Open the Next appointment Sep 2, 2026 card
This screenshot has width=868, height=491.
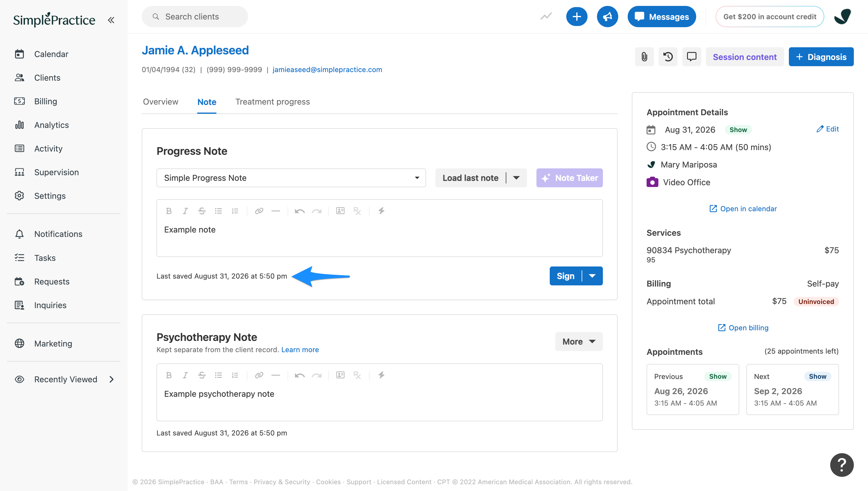[792, 389]
